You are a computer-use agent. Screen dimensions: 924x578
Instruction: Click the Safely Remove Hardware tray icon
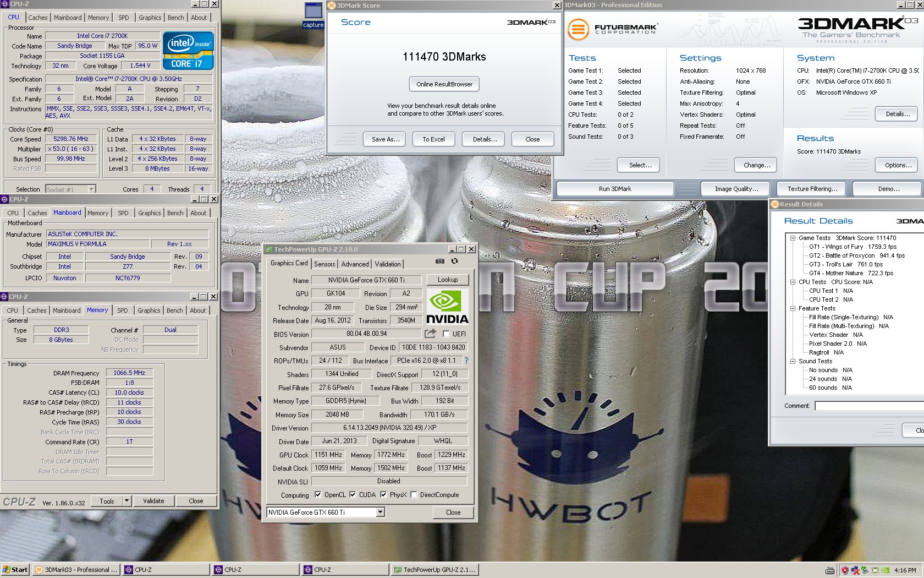click(x=865, y=570)
